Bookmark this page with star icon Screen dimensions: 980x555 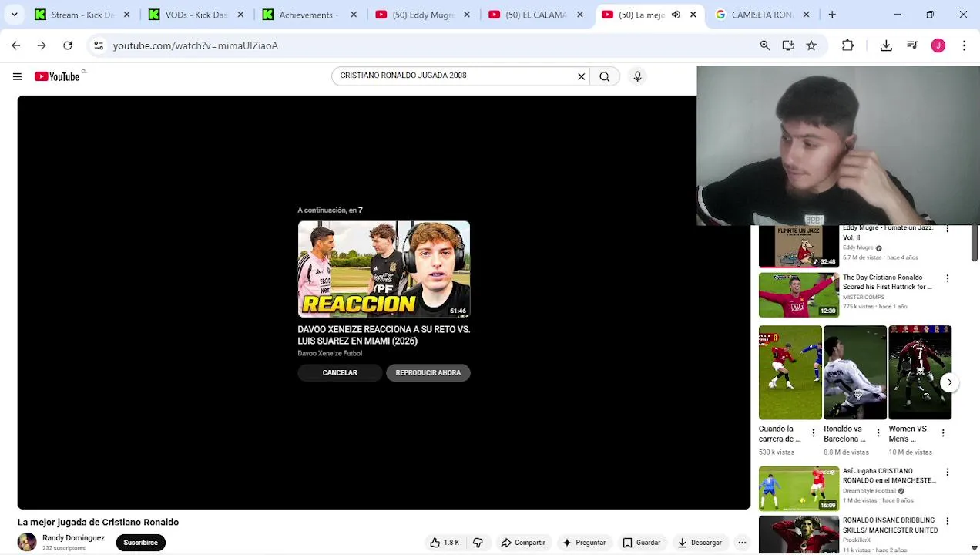click(811, 45)
